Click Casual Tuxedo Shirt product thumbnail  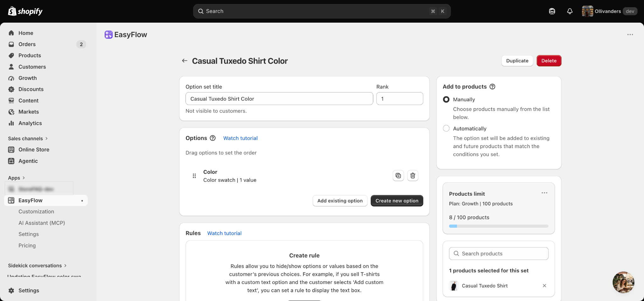pos(453,286)
